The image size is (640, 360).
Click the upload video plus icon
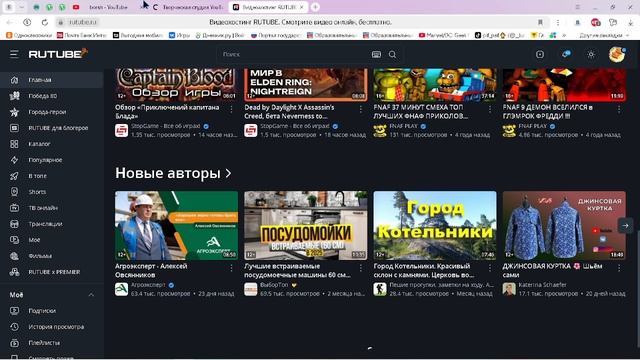point(540,54)
